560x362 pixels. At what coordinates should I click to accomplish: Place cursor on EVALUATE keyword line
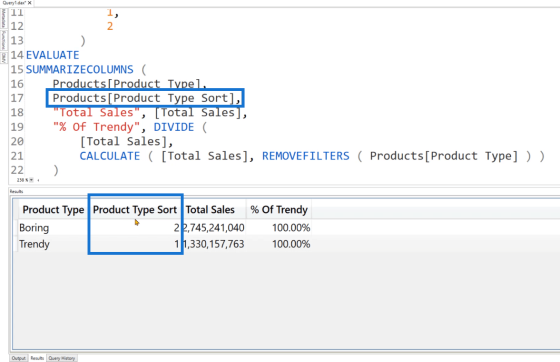click(x=52, y=55)
